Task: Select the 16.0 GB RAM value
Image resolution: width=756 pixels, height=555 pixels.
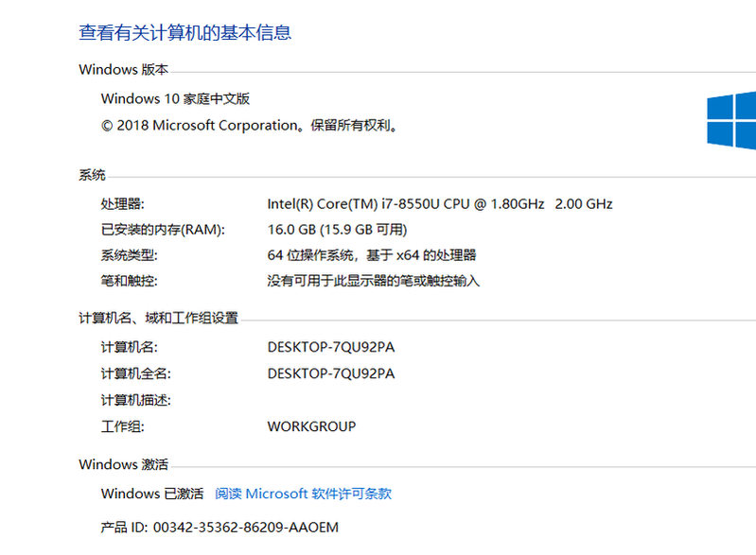Action: (x=337, y=230)
